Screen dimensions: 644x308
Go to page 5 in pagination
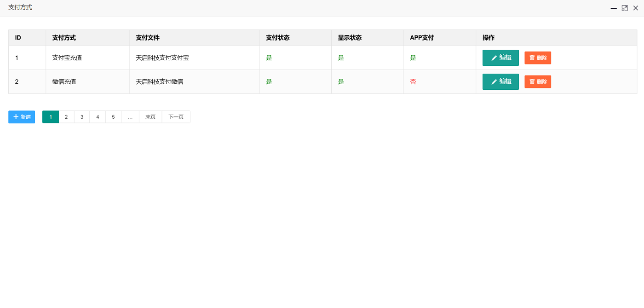[x=113, y=117]
